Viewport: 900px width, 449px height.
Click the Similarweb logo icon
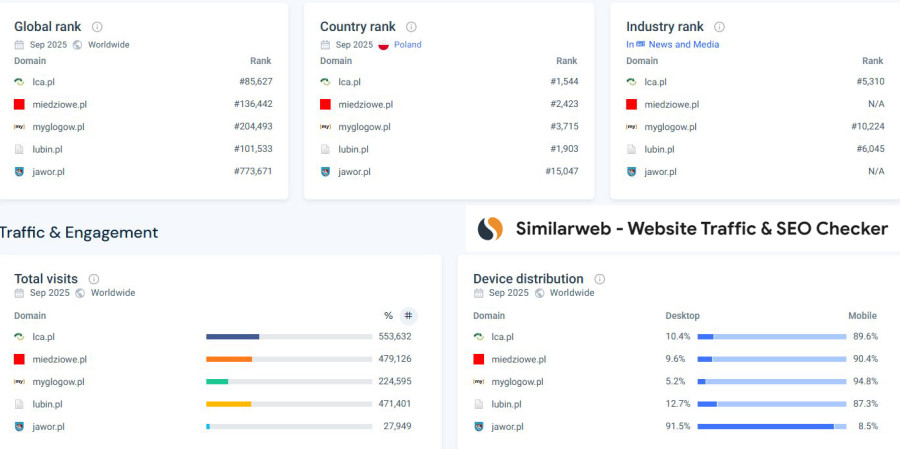490,229
